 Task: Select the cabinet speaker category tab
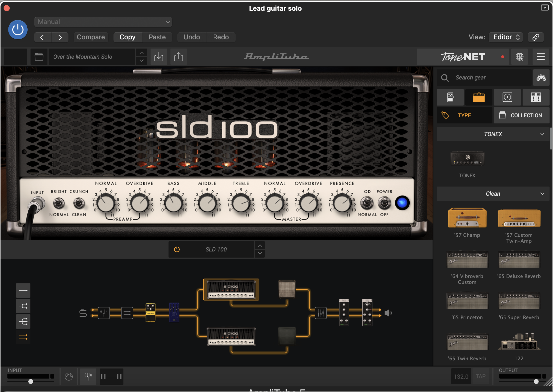508,97
